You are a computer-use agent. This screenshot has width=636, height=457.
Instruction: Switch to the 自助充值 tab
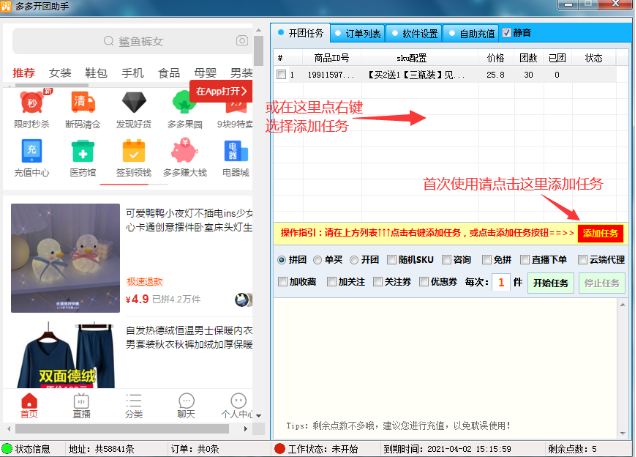tap(472, 33)
